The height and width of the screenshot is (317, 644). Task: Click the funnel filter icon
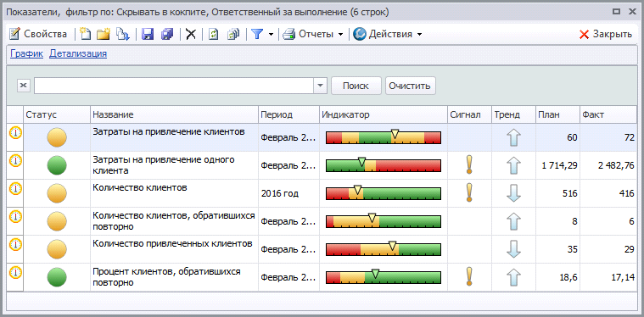tap(257, 34)
